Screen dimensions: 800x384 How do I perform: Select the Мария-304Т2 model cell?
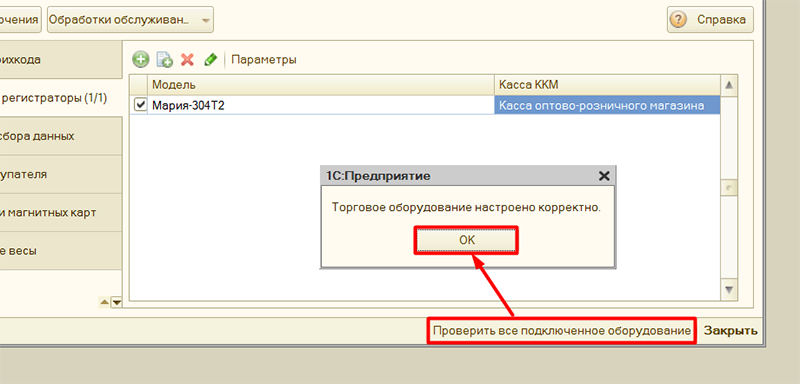(321, 106)
